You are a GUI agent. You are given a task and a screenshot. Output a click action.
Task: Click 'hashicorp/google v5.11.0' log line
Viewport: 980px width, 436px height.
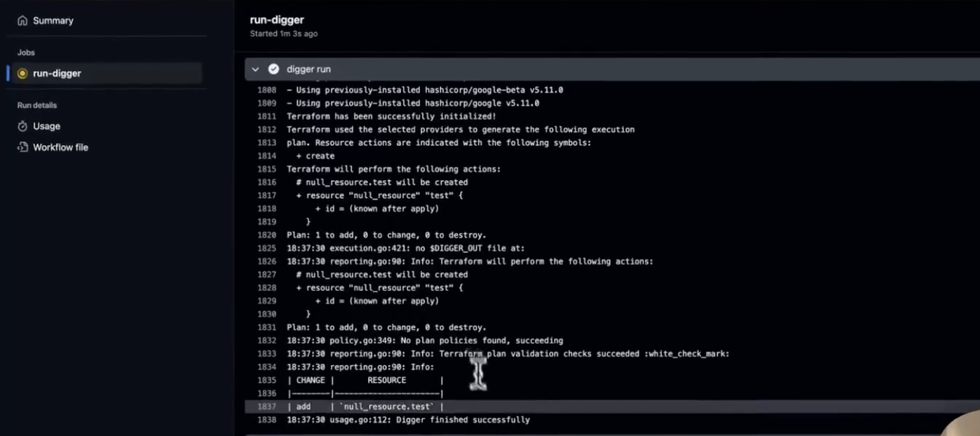[413, 103]
